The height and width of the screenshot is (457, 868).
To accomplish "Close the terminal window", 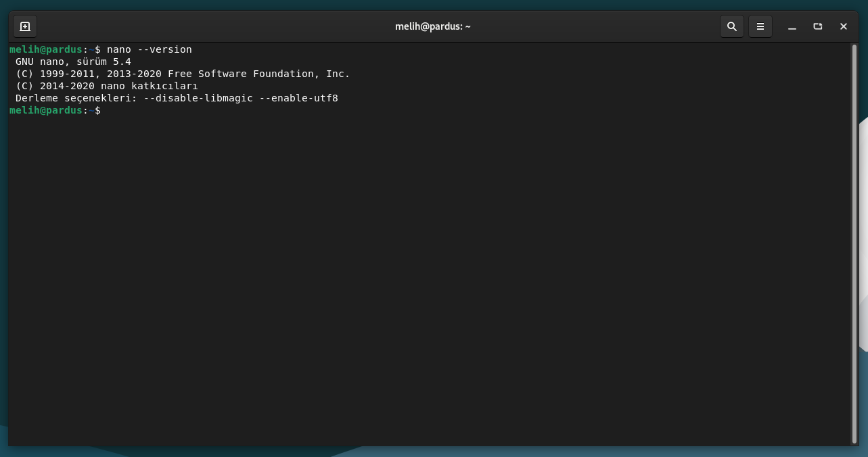I will pos(844,26).
